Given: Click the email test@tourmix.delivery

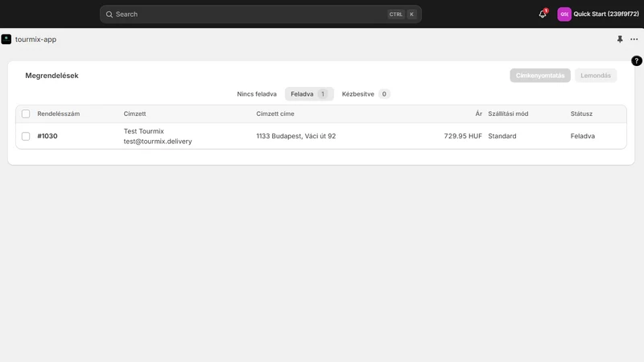Looking at the screenshot, I should pyautogui.click(x=158, y=142).
